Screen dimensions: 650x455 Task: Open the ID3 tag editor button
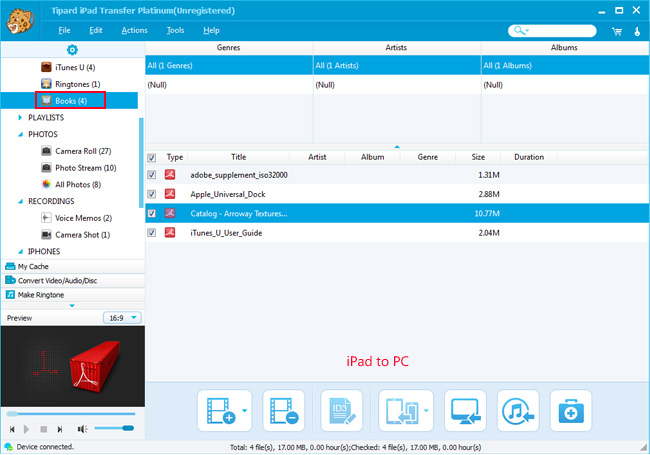pos(341,411)
